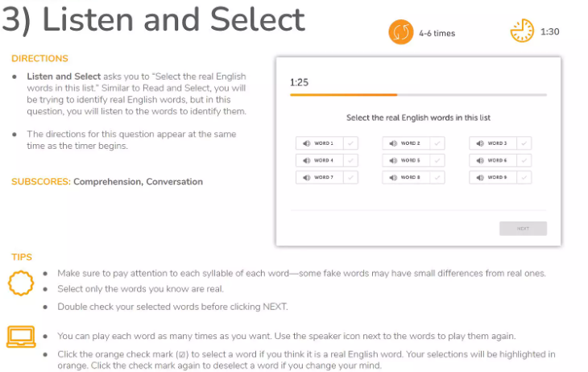Check the checkmark box for WORD 1
This screenshot has height=372, width=588.
pos(350,143)
